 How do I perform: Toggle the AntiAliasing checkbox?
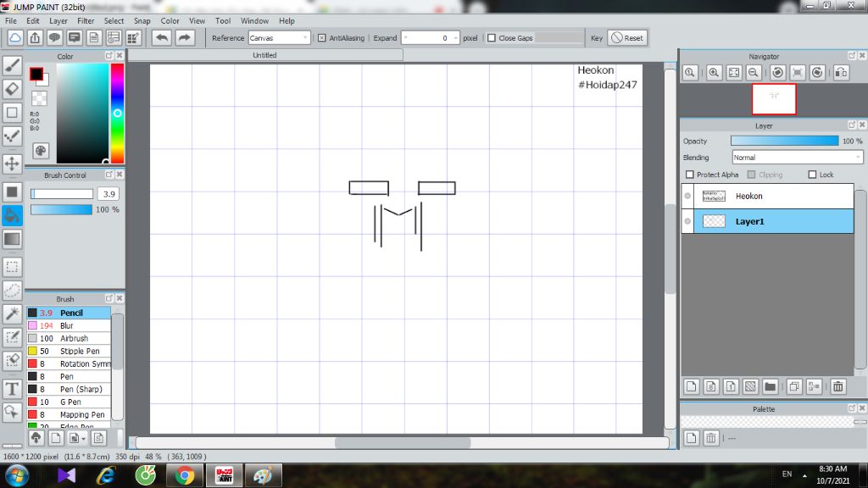coord(322,38)
